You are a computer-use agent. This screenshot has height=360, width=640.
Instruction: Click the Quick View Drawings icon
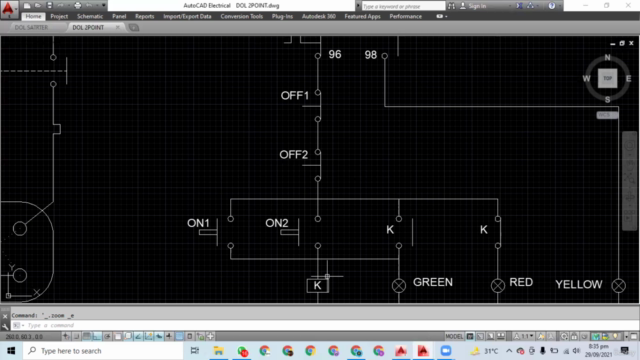[501, 336]
